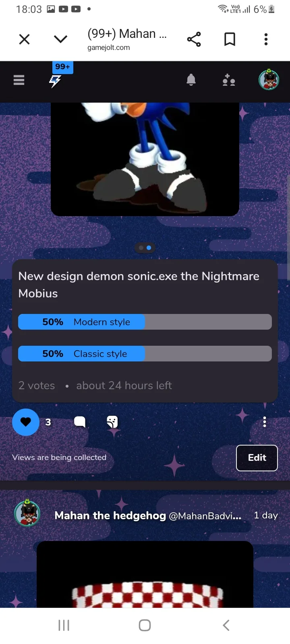Open the notifications bell

[191, 80]
